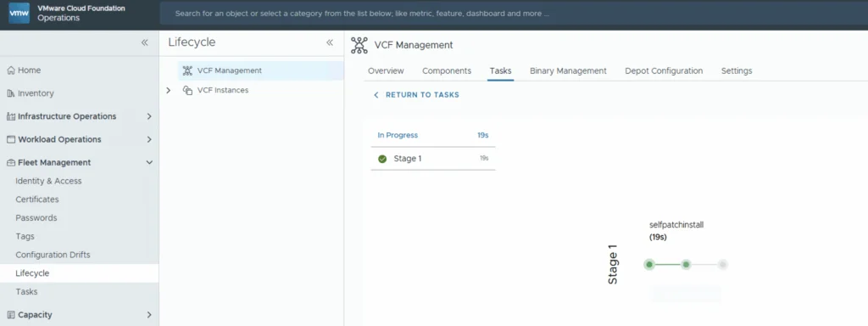Click the Fleet Management briefcase icon
Image resolution: width=868 pixels, height=326 pixels.
(x=10, y=163)
